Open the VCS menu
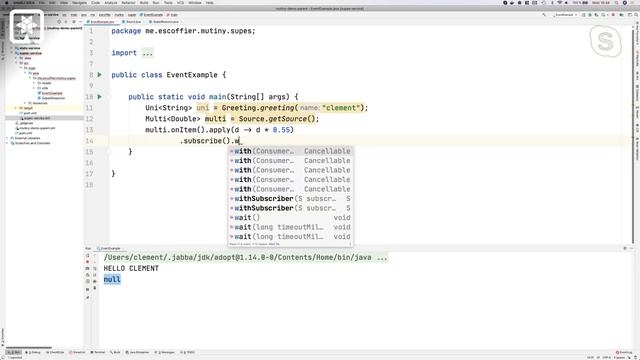Image resolution: width=640 pixels, height=360 pixels. click(x=180, y=3)
